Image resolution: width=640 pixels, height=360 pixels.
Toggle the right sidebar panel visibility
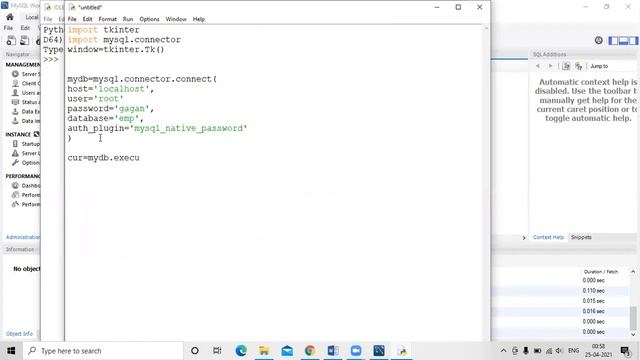[633, 40]
